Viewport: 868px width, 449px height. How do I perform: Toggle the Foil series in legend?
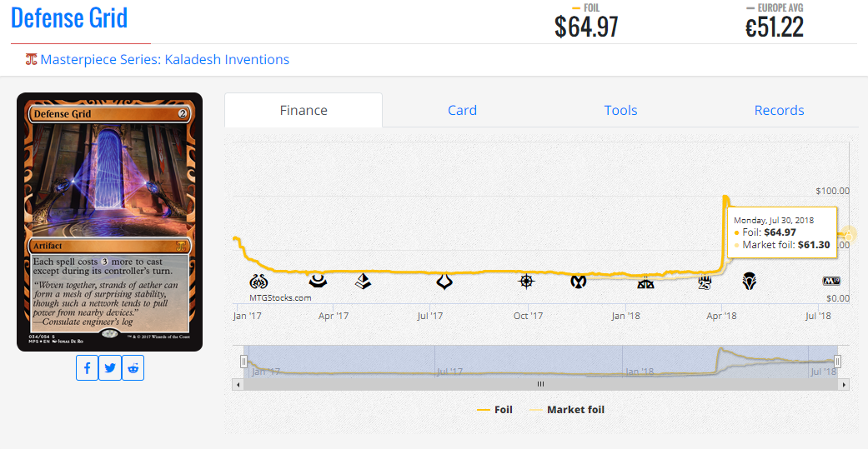(494, 410)
